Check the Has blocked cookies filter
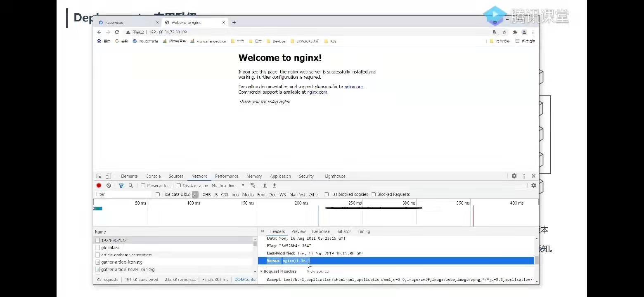Image resolution: width=644 pixels, height=297 pixels. pyautogui.click(x=327, y=194)
